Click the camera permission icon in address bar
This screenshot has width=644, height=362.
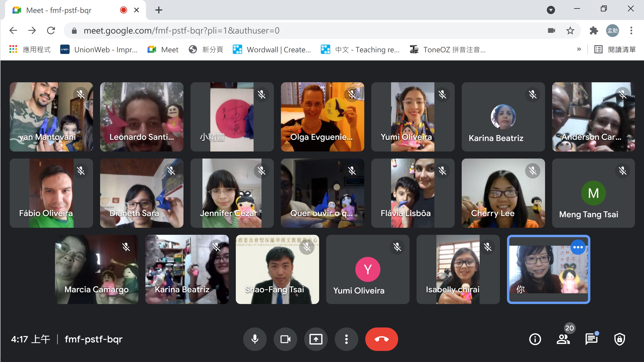(551, 31)
